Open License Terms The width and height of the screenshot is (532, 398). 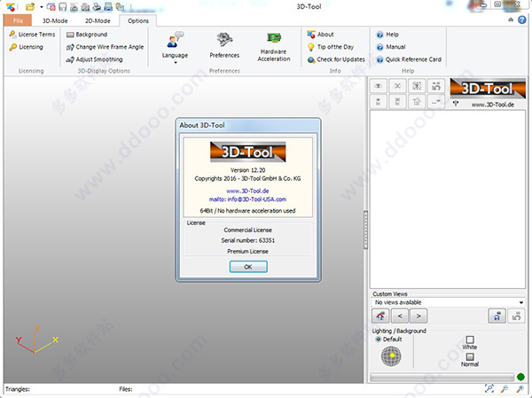pyautogui.click(x=32, y=35)
